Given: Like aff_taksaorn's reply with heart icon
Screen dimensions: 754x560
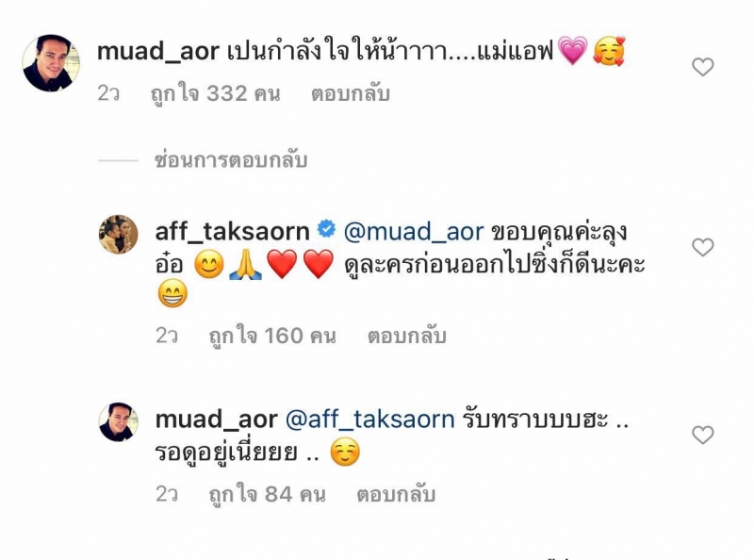Looking at the screenshot, I should (x=702, y=247).
